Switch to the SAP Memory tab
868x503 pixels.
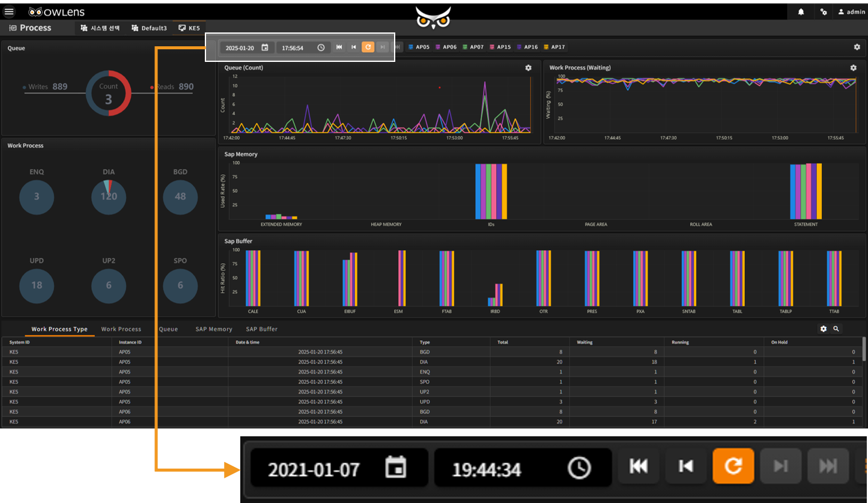[x=214, y=329]
